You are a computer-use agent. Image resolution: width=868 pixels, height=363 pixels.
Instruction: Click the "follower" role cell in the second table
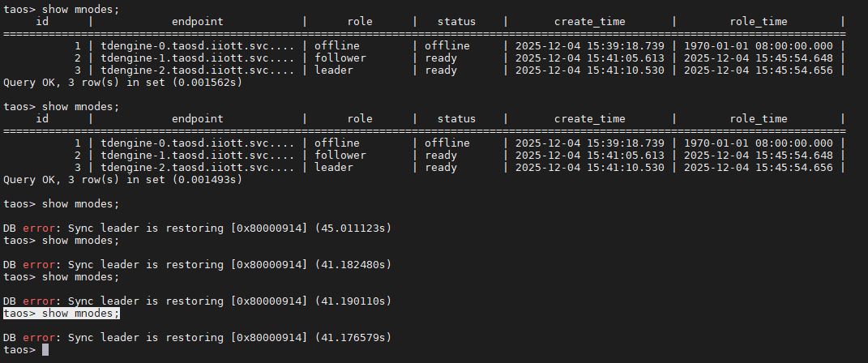tap(340, 155)
